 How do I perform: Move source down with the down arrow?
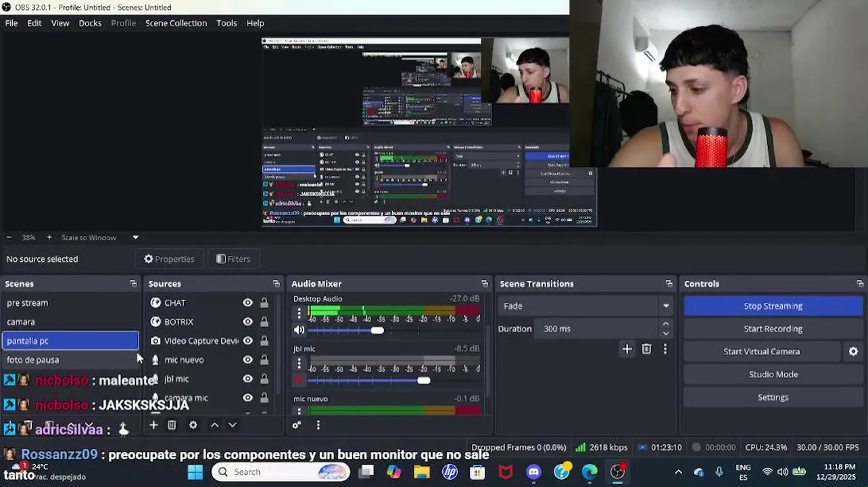coord(232,425)
